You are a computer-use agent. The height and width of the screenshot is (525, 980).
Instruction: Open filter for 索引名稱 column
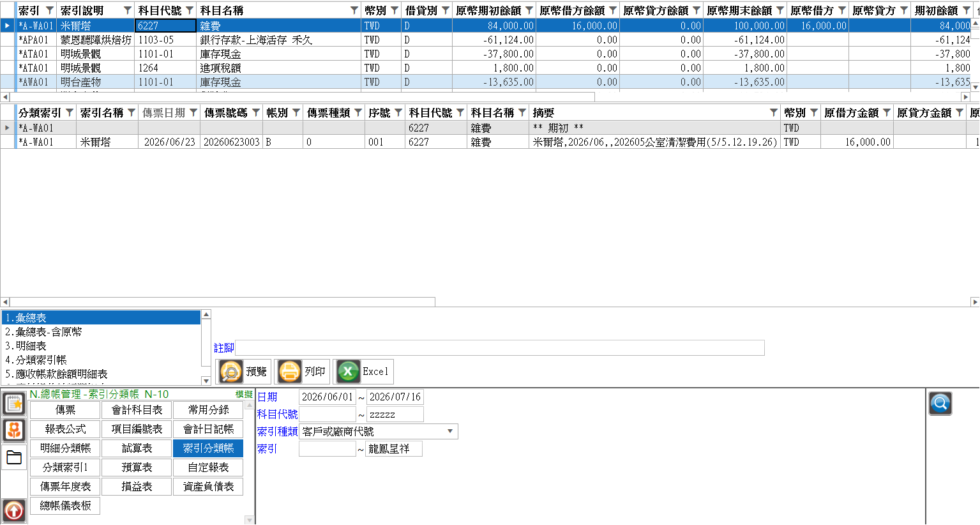pyautogui.click(x=132, y=113)
